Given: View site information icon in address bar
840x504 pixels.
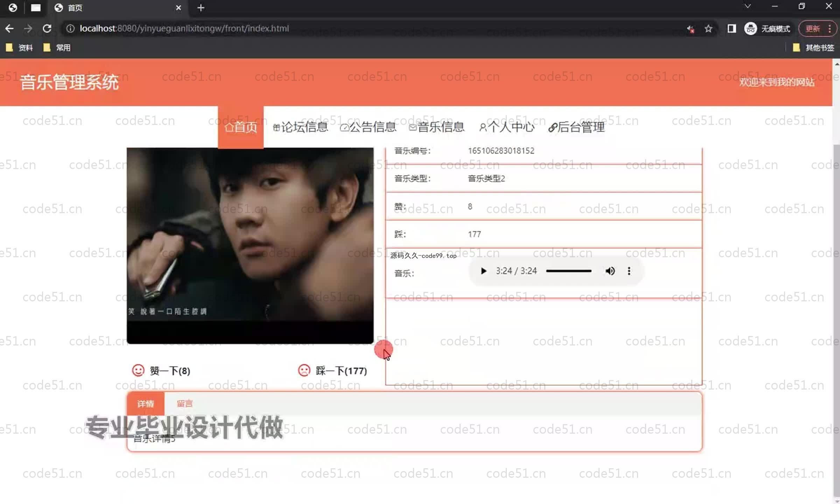Looking at the screenshot, I should click(x=70, y=28).
